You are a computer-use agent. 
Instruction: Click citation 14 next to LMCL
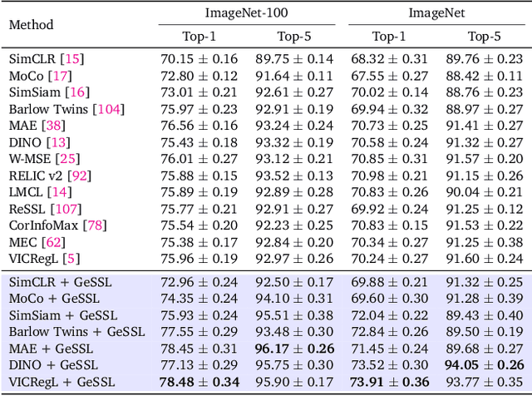click(x=61, y=192)
